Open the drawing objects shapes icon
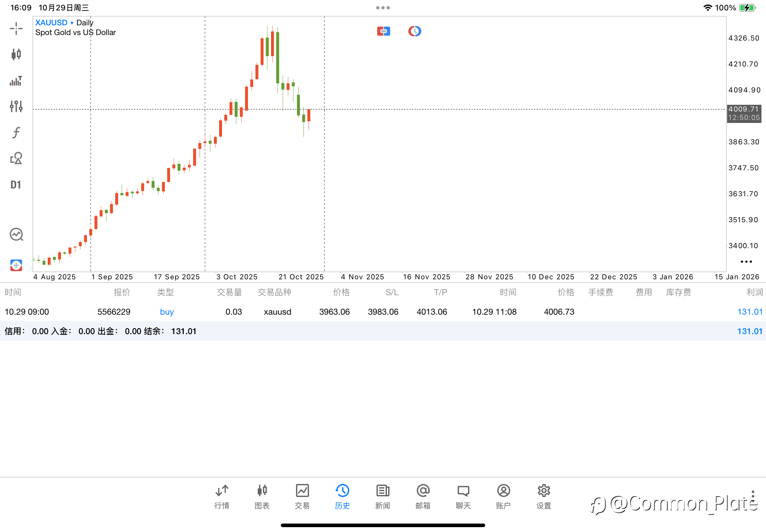766x532 pixels. [16, 159]
